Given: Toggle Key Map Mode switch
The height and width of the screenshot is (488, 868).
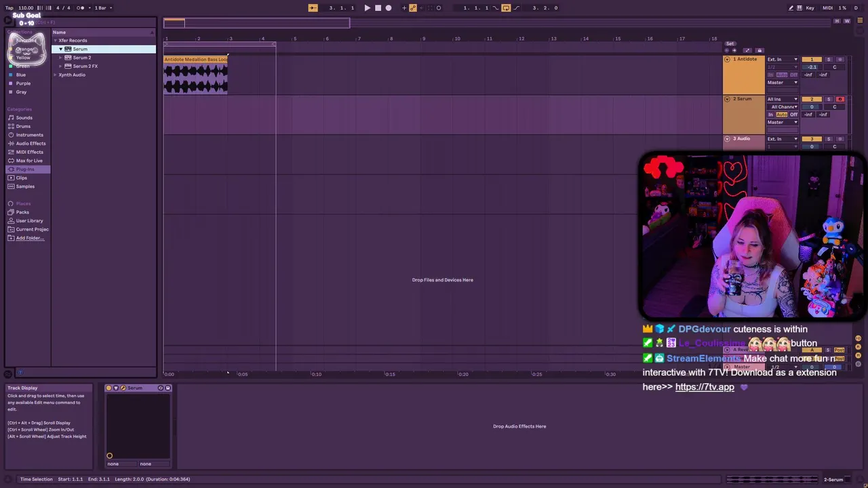Looking at the screenshot, I should pyautogui.click(x=810, y=8).
